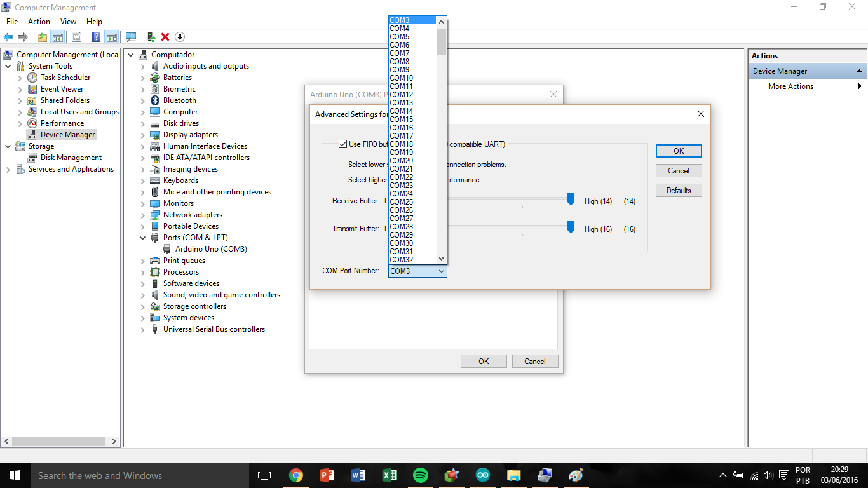
Task: Collapse the System Tools node
Action: click(x=8, y=66)
